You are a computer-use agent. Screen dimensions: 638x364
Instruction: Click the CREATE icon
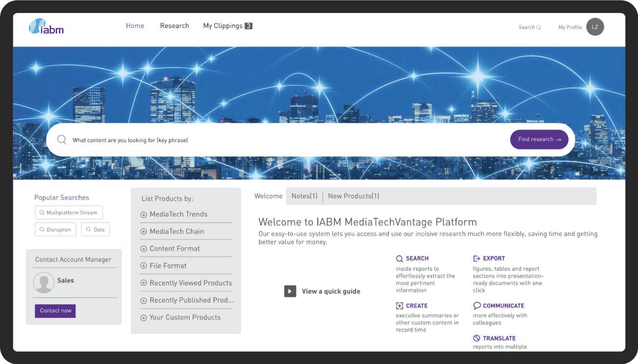(401, 305)
